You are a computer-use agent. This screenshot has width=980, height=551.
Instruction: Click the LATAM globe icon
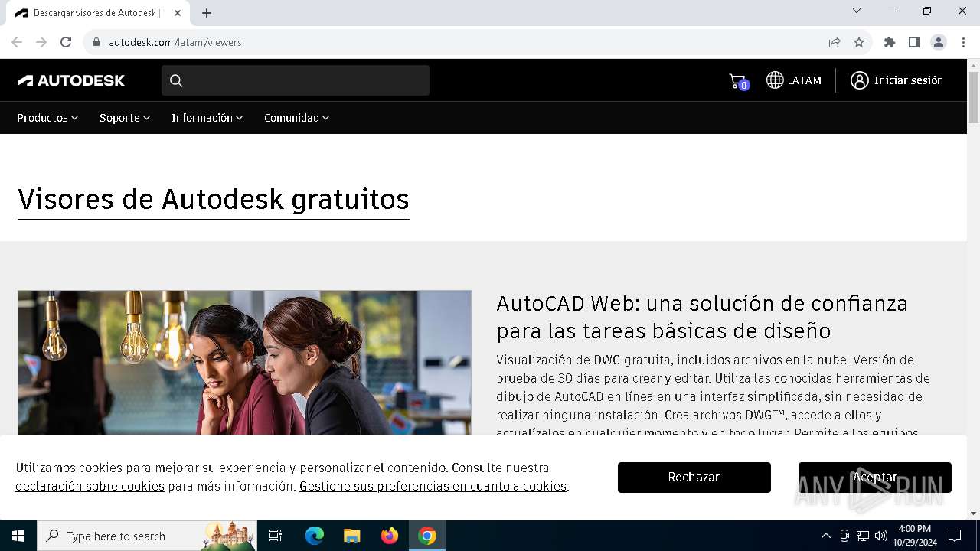point(775,80)
